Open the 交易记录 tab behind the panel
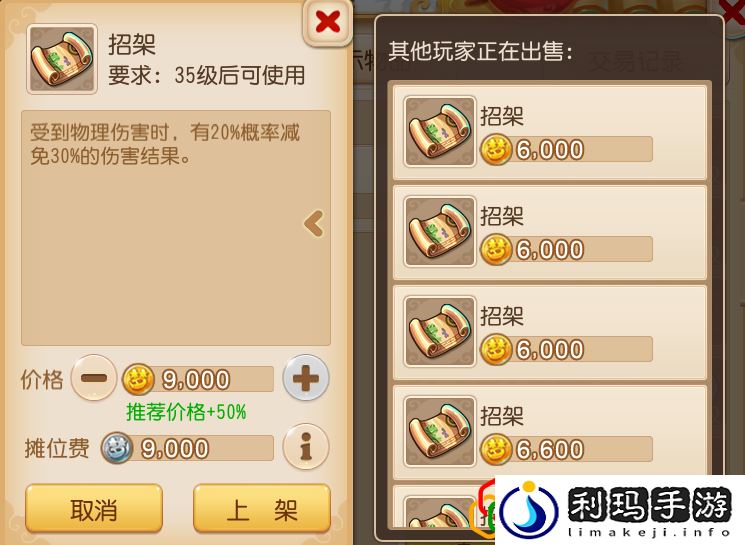The width and height of the screenshot is (745, 545). point(635,62)
